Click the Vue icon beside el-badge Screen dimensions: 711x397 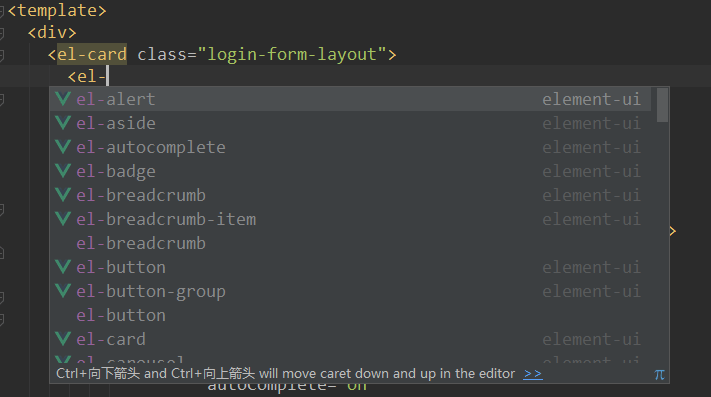pos(63,171)
